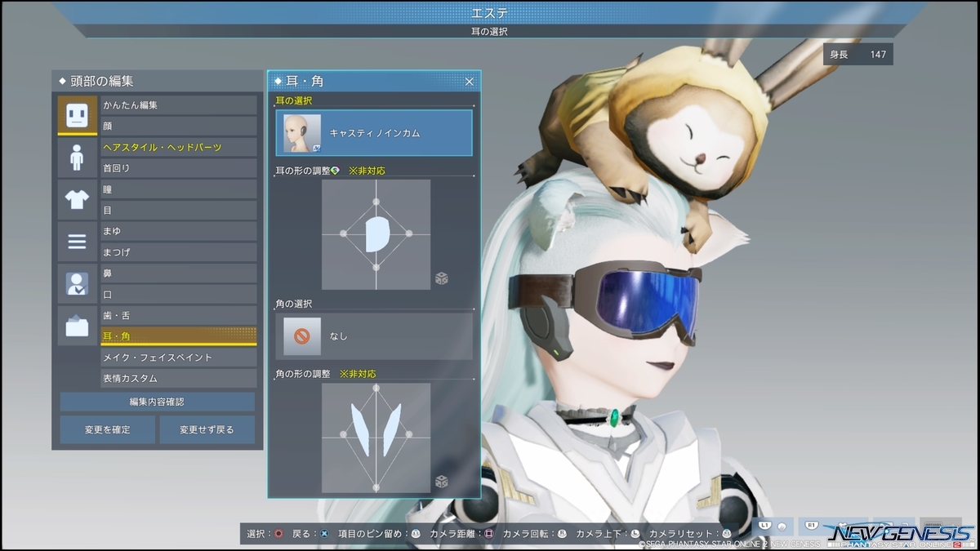
Task: Open the 顔 menu item
Action: point(179,127)
